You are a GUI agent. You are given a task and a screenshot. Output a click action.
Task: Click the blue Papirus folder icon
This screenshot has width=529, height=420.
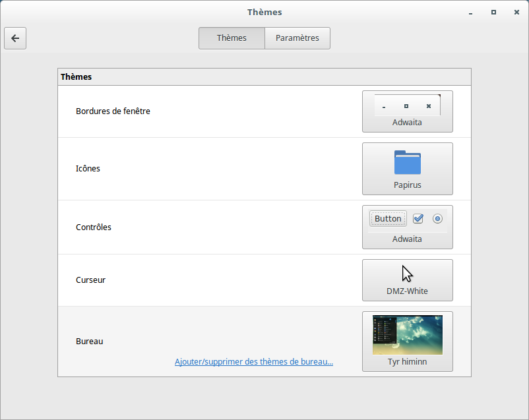click(x=407, y=162)
